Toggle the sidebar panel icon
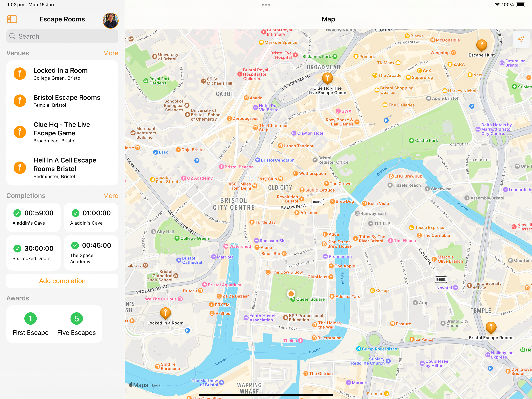The image size is (532, 399). (x=12, y=19)
